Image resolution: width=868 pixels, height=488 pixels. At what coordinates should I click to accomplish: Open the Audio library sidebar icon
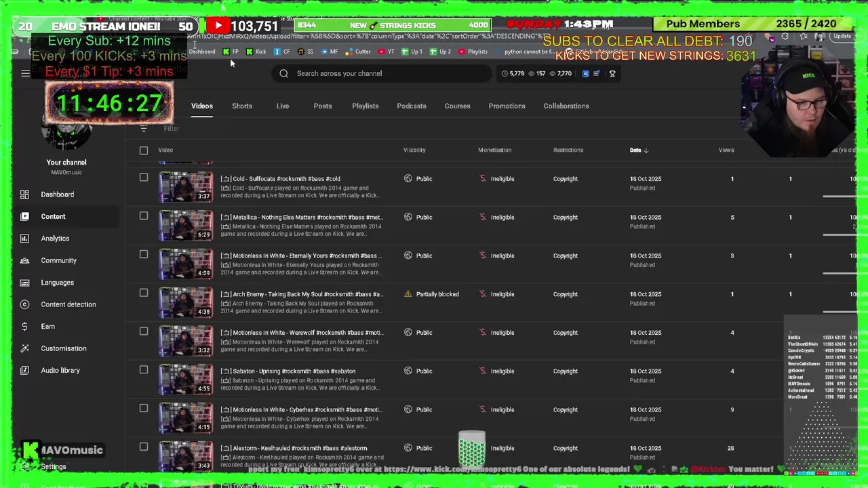tap(24, 370)
